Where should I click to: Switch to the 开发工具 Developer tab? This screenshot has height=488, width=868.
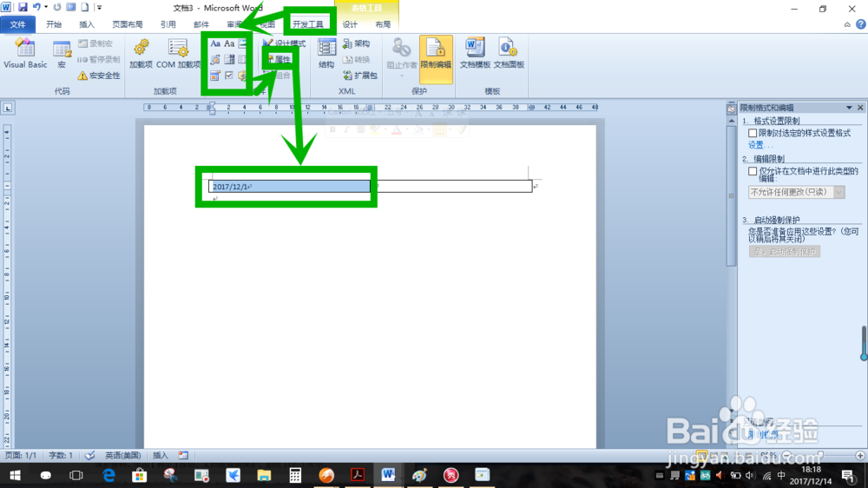pos(308,24)
